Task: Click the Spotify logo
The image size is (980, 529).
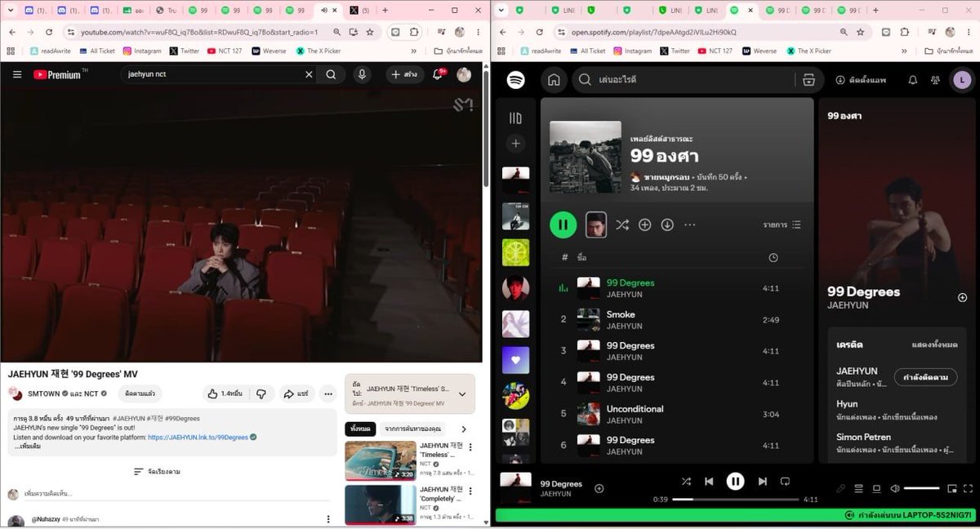Action: (515, 80)
